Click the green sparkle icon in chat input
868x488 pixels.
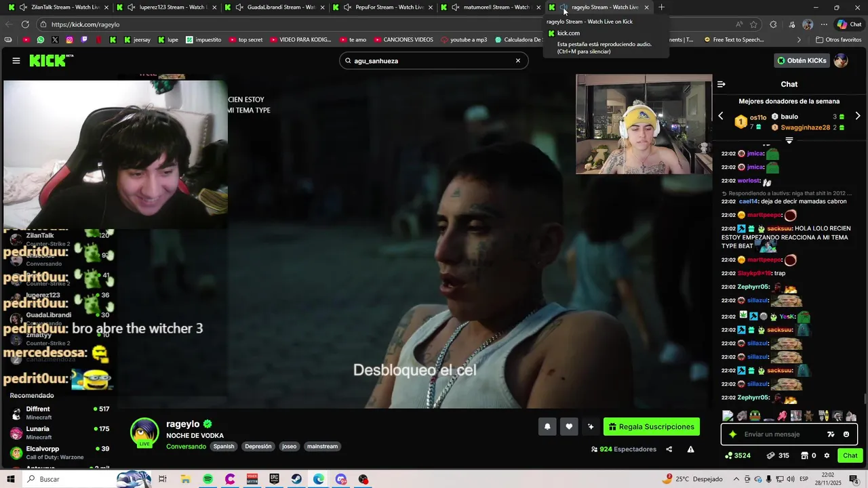(732, 434)
